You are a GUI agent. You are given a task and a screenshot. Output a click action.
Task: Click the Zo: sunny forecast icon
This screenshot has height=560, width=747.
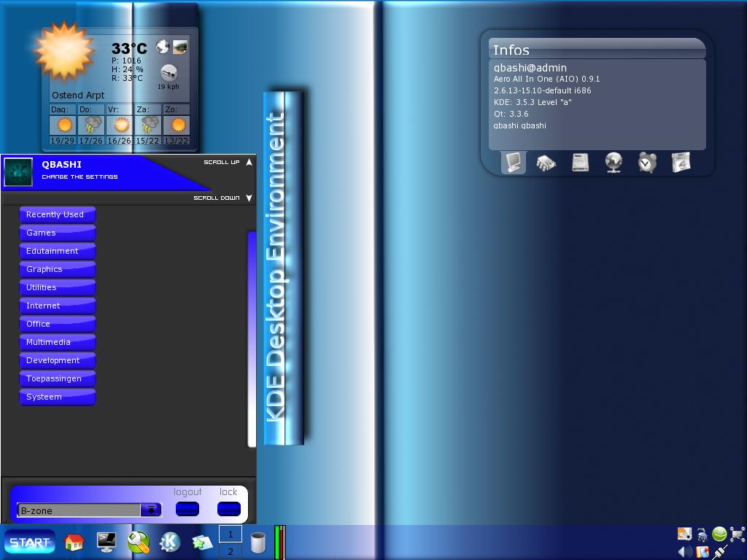[x=177, y=125]
